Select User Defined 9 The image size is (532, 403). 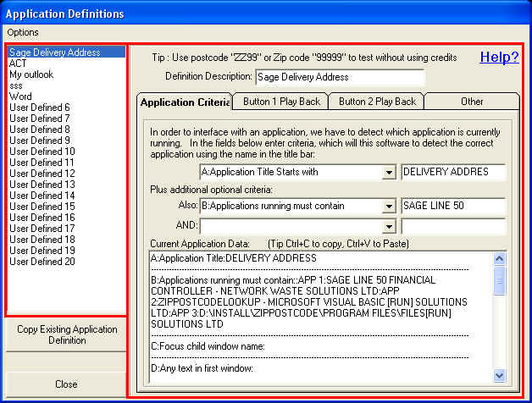pyautogui.click(x=66, y=141)
